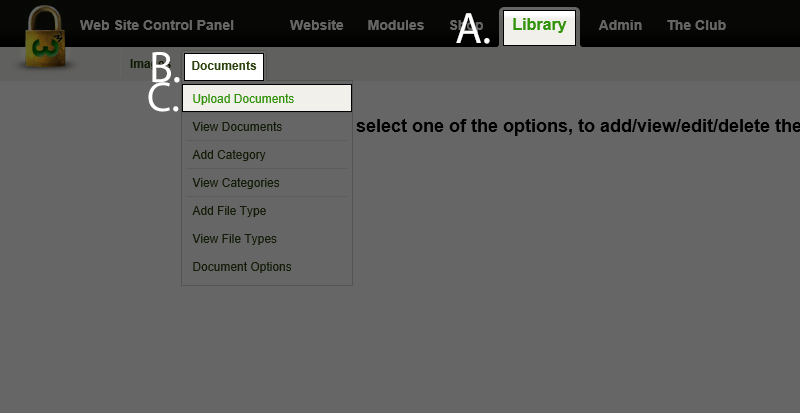This screenshot has width=800, height=413.
Task: Open the Modules top menu
Action: point(395,25)
